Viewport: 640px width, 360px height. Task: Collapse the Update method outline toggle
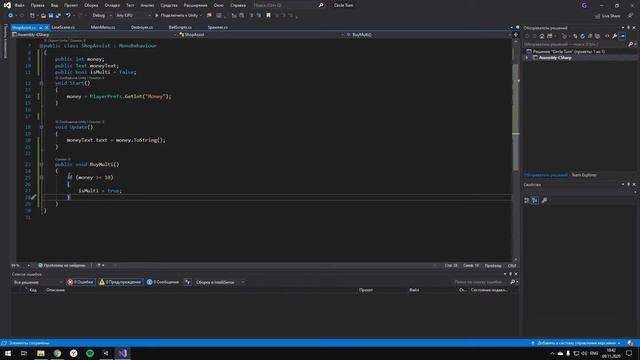pos(41,127)
